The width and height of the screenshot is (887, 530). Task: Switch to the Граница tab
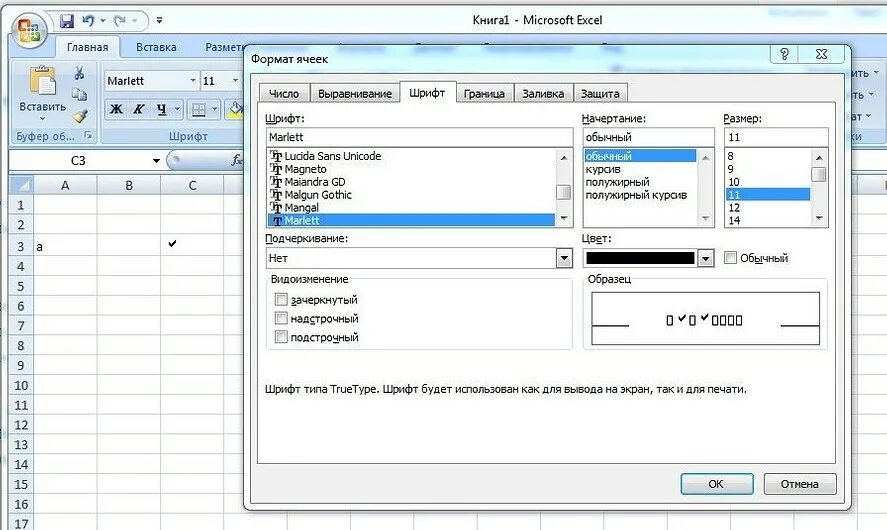pyautogui.click(x=484, y=93)
